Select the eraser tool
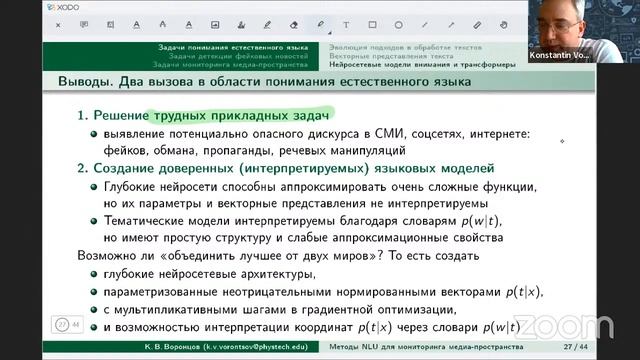Viewport: 640px width, 360px height. coord(293,25)
